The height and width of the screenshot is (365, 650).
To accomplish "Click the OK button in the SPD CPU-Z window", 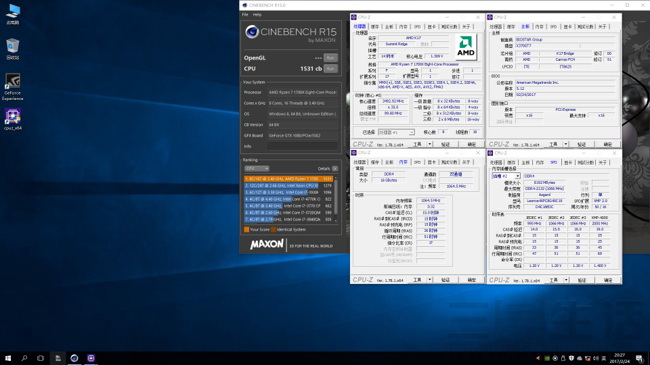I will 608,280.
